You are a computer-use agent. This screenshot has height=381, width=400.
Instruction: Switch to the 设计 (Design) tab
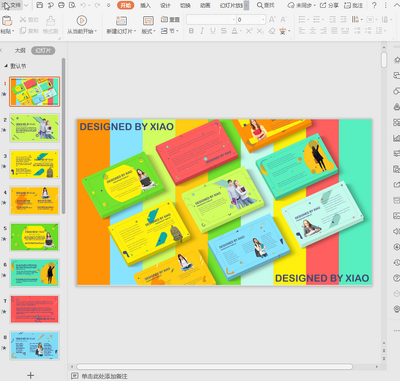(165, 5)
